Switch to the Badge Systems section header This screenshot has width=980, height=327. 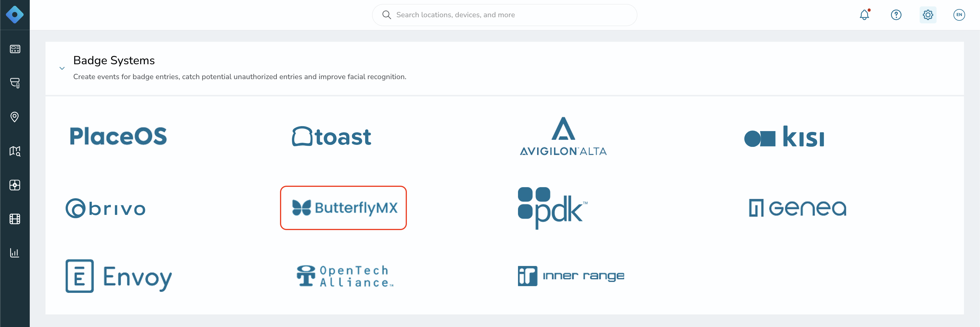[114, 60]
